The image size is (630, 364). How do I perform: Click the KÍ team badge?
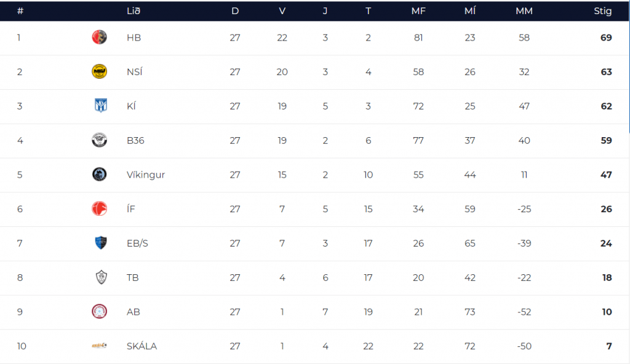coord(99,106)
